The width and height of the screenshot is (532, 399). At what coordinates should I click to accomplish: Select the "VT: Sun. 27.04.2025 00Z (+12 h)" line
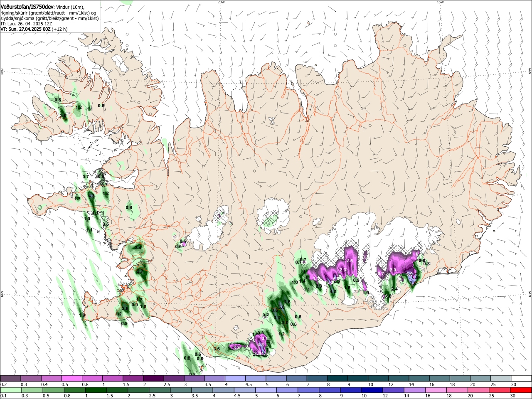click(x=34, y=30)
